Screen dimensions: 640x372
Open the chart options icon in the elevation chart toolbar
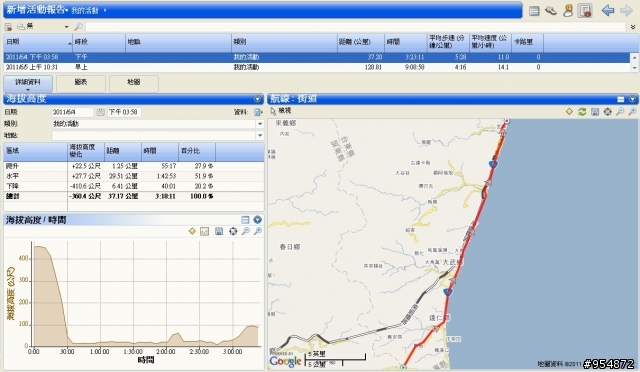pos(204,232)
